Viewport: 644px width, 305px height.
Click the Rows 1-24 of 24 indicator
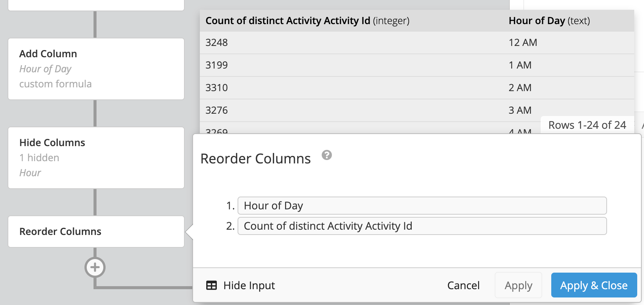click(x=587, y=125)
